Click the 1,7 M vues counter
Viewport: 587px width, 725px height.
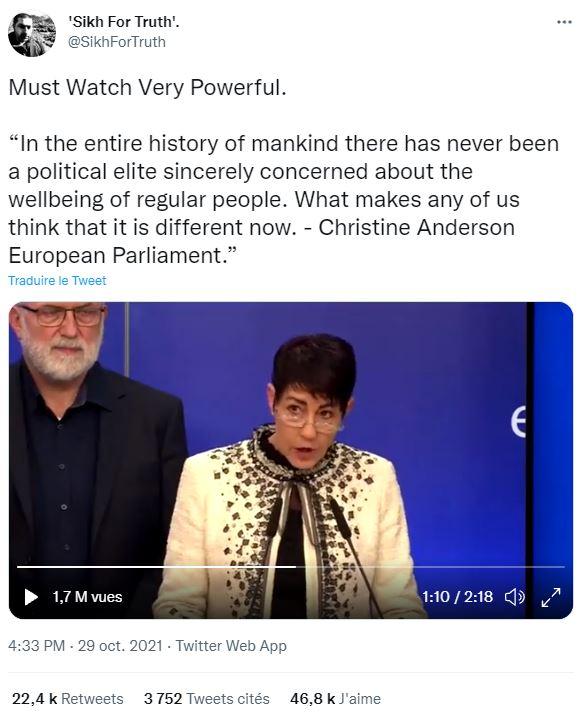pos(87,597)
